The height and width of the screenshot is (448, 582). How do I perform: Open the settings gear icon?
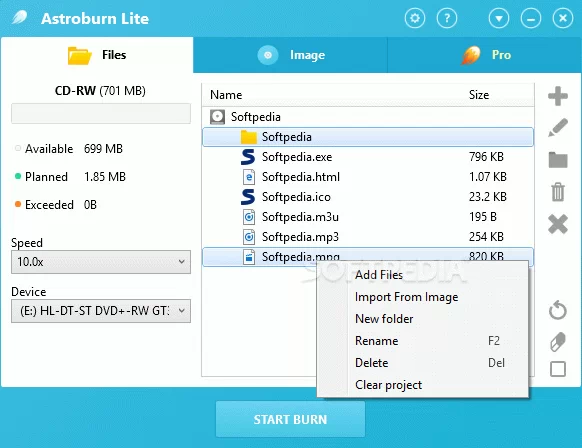click(415, 18)
